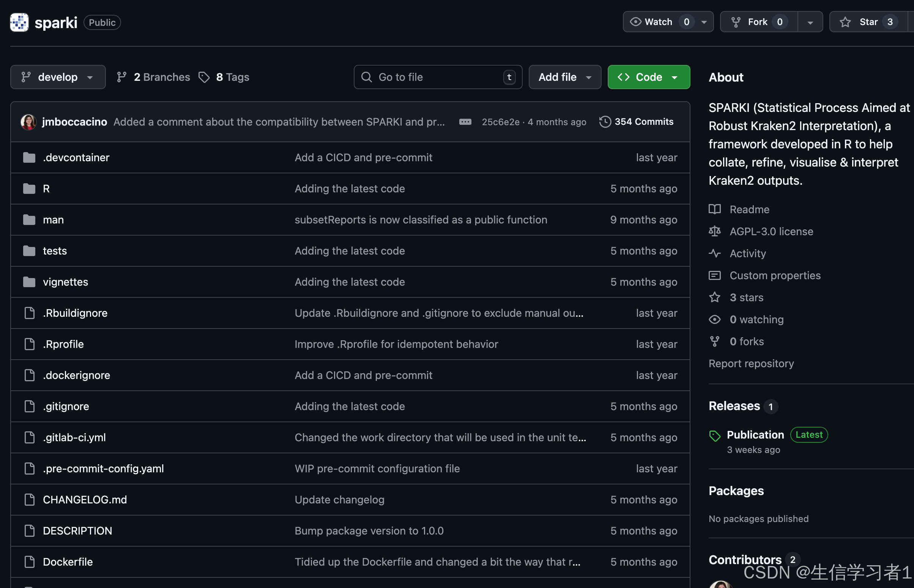
Task: View the 3 stars stargazers list
Action: coord(746,297)
